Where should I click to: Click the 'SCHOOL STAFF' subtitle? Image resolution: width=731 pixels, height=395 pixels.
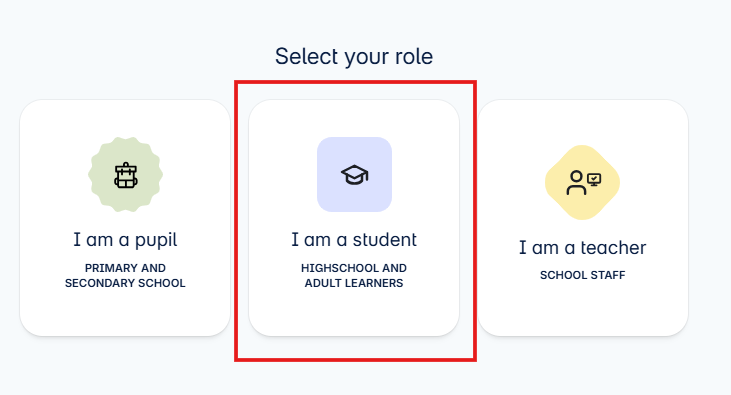[583, 275]
